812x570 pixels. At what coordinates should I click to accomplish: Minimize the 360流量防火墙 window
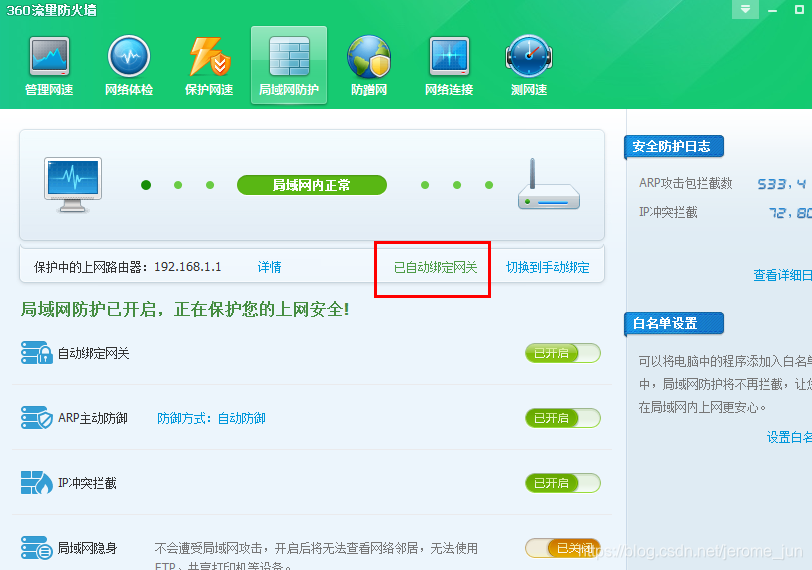pyautogui.click(x=772, y=10)
